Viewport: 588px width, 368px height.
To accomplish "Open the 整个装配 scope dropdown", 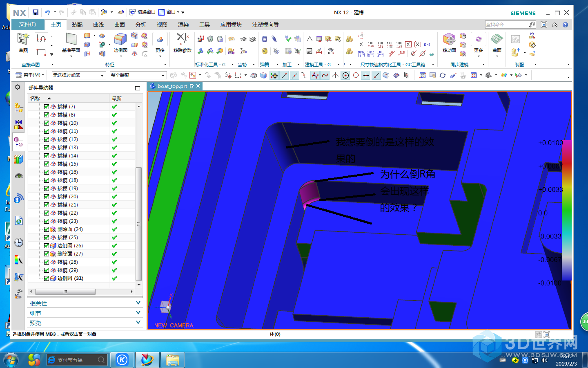I will pyautogui.click(x=138, y=75).
